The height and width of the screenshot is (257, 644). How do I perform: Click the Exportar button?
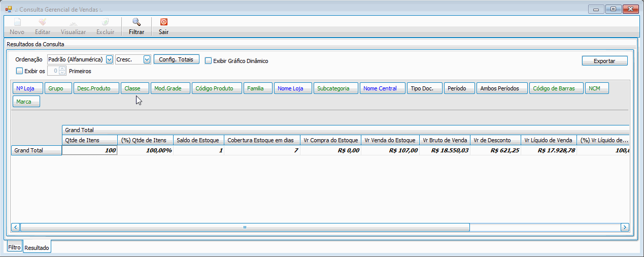click(x=604, y=61)
